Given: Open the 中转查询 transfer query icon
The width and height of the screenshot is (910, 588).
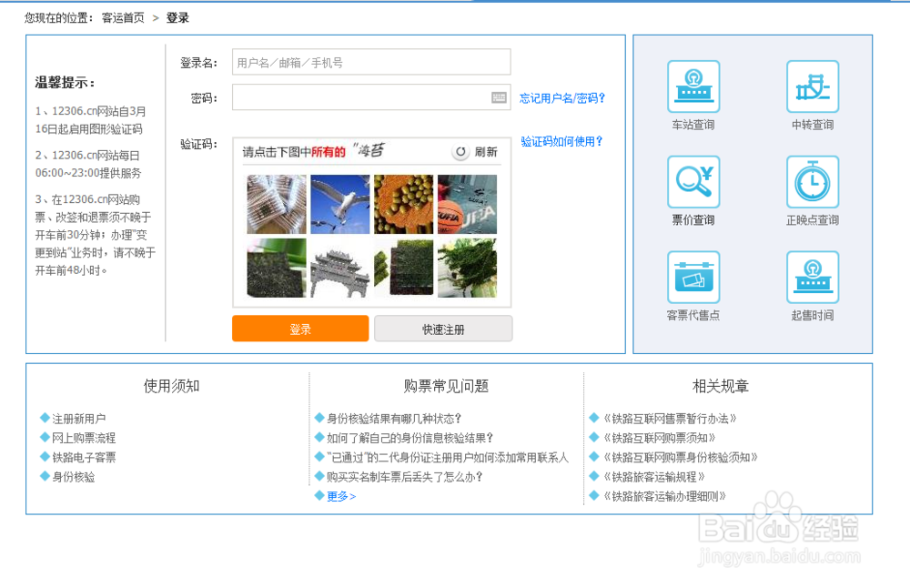Looking at the screenshot, I should [x=813, y=86].
